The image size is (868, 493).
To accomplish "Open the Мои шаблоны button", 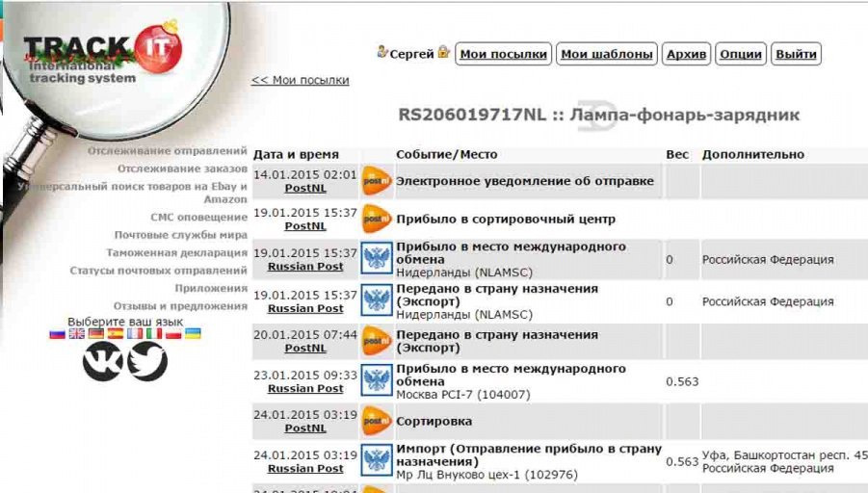I will coord(607,54).
